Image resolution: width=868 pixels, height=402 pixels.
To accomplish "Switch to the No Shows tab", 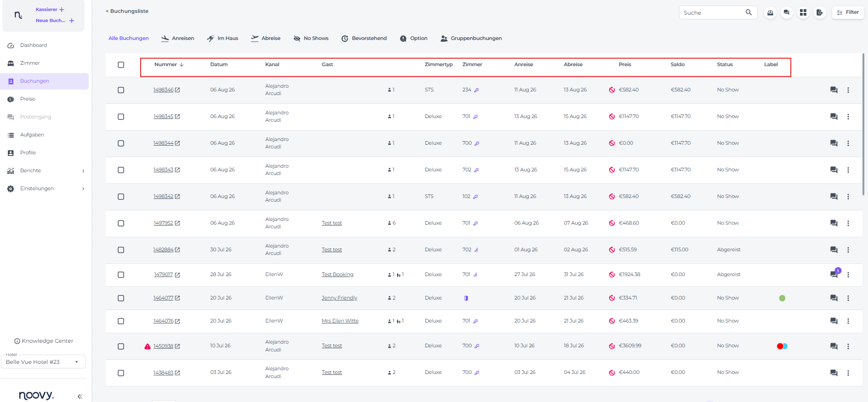I will [x=311, y=38].
